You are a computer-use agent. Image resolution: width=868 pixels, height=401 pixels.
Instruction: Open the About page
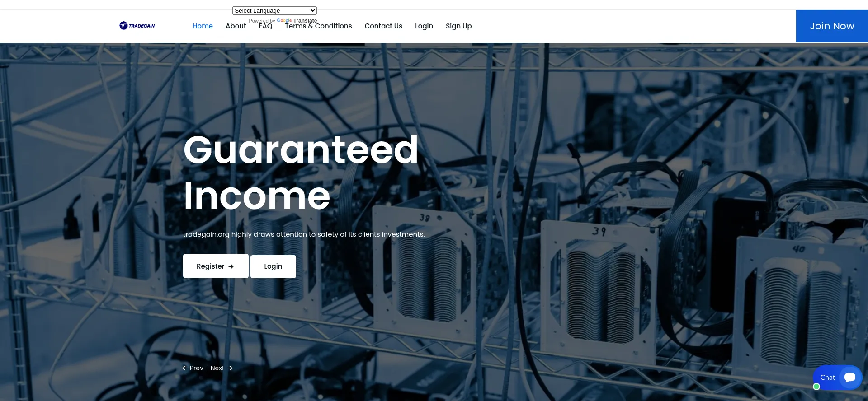coord(236,26)
